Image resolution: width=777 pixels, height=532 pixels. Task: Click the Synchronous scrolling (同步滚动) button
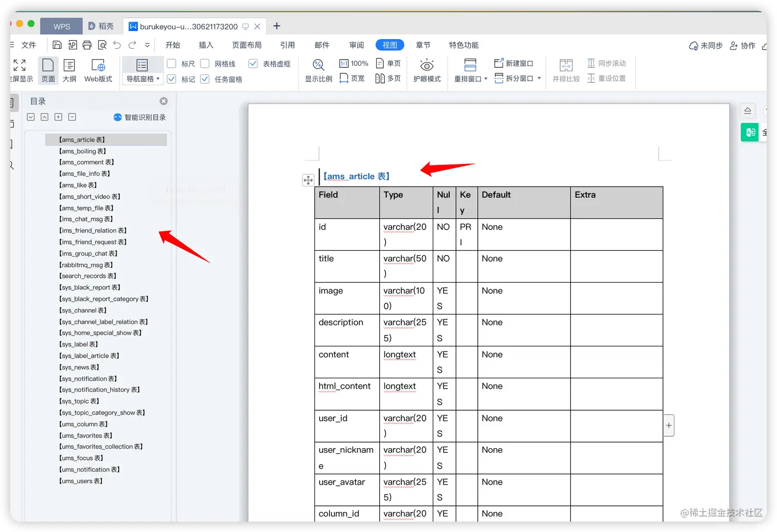tap(606, 63)
